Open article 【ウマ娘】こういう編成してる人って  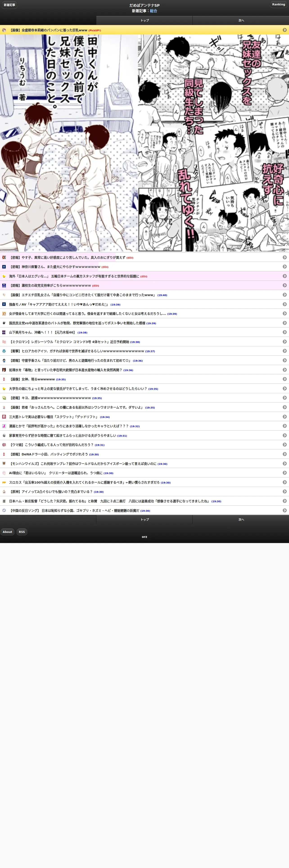coord(144,445)
